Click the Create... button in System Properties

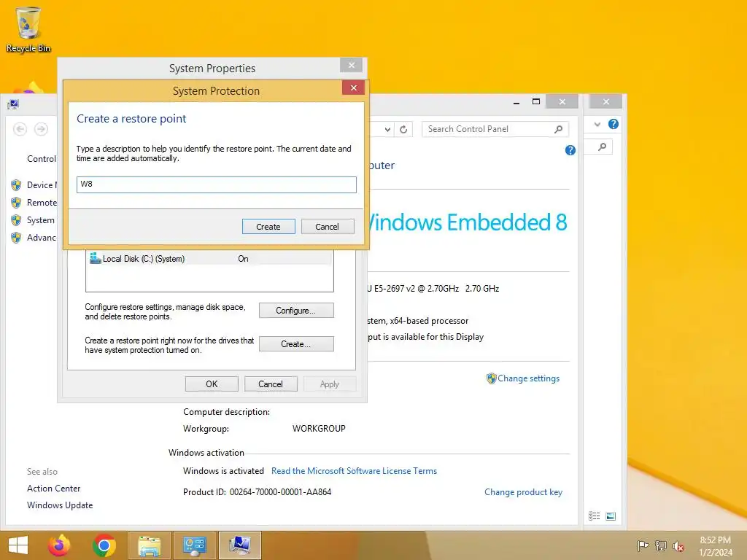click(x=296, y=344)
